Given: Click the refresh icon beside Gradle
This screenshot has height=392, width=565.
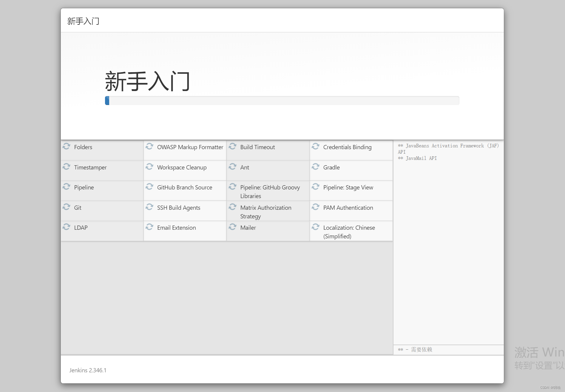Looking at the screenshot, I should [316, 167].
